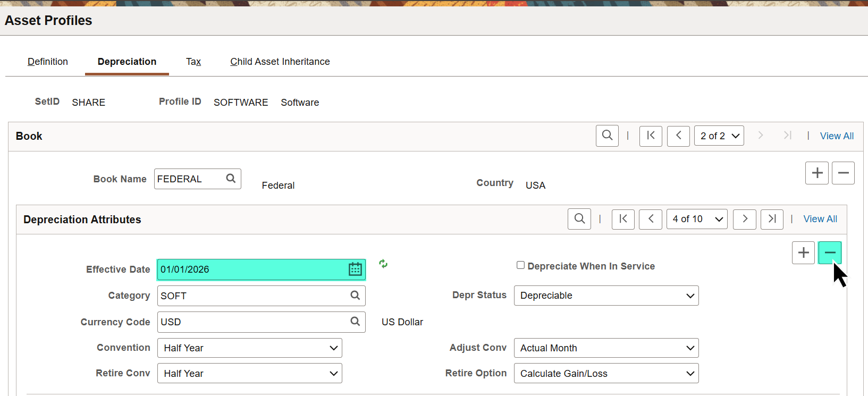Open the Effective Date calendar picker
868x396 pixels.
(355, 269)
